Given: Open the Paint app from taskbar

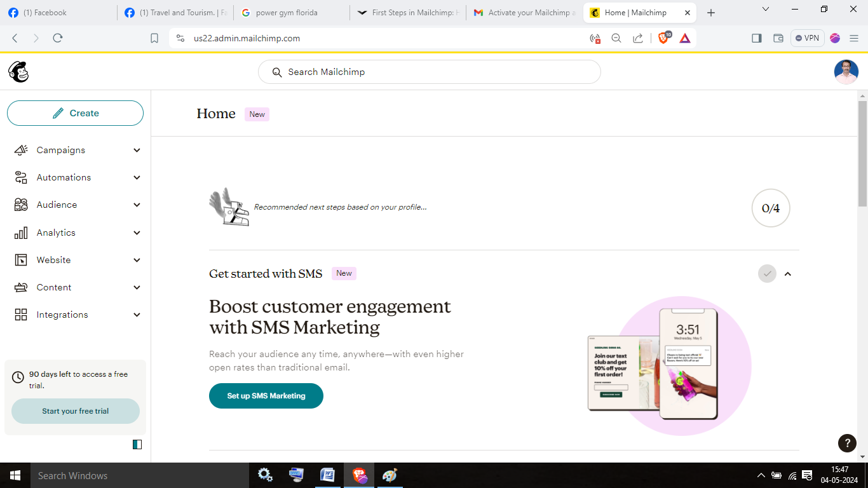Looking at the screenshot, I should pos(390,475).
